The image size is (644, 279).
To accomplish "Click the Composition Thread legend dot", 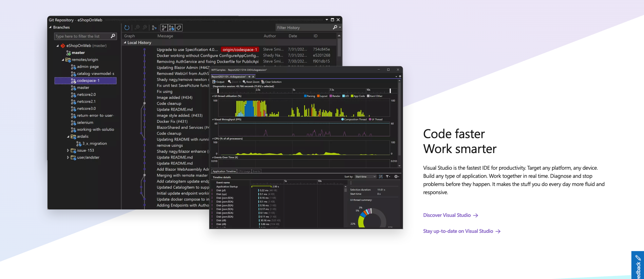I will 342,119.
